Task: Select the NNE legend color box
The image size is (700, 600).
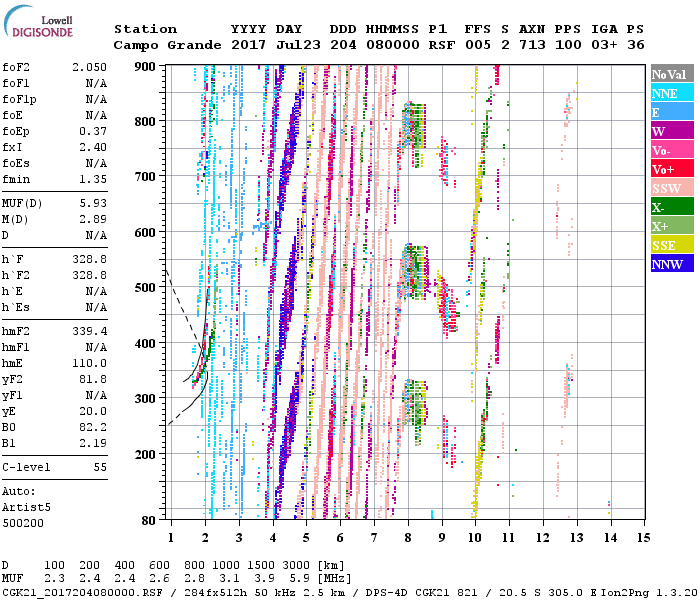Action: [671, 94]
